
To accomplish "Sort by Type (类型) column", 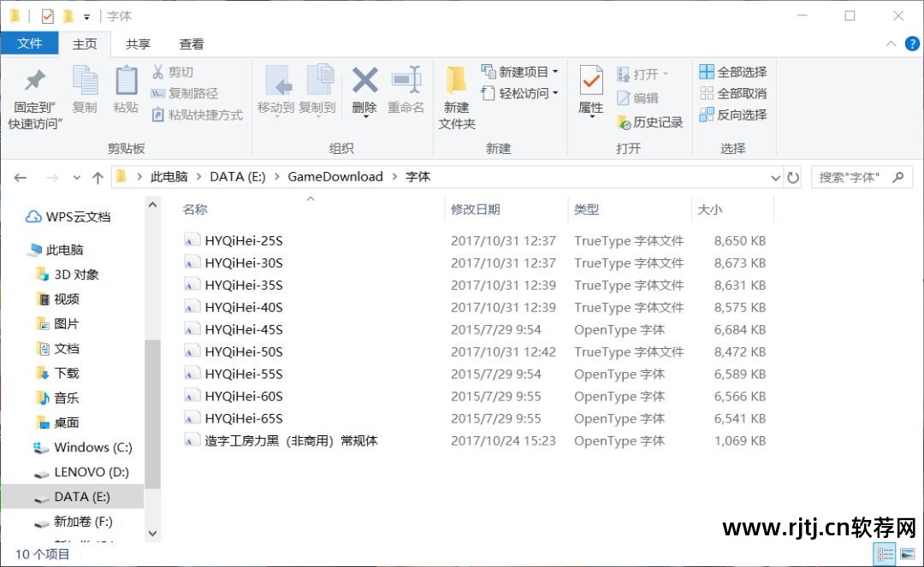I will pos(586,210).
